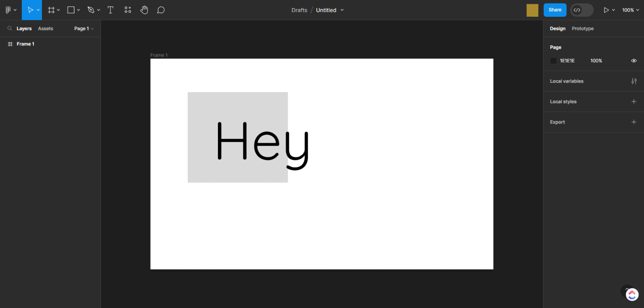The height and width of the screenshot is (308, 644).
Task: Open the zoom level dropdown
Action: coord(631,10)
